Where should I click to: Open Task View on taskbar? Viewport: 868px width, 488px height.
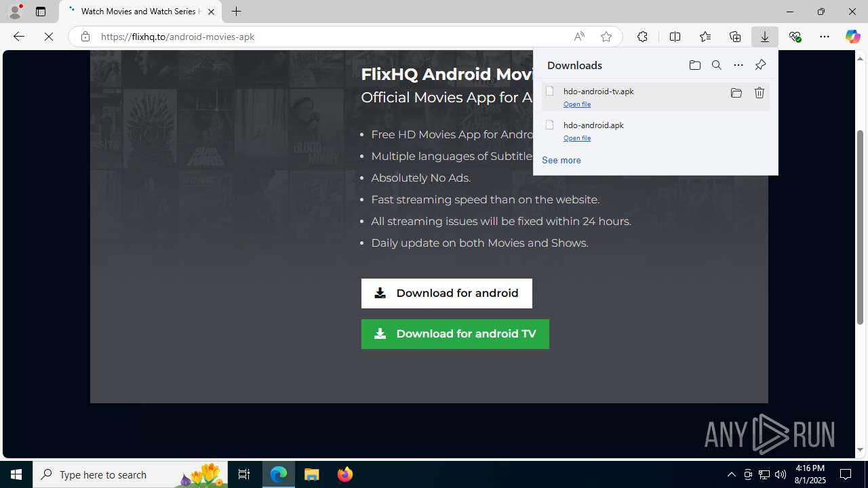[244, 474]
